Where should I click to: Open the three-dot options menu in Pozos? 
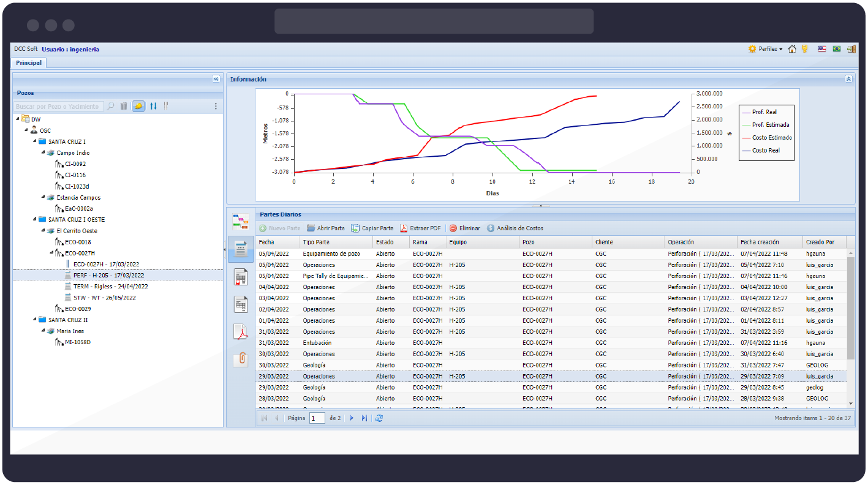tap(216, 106)
